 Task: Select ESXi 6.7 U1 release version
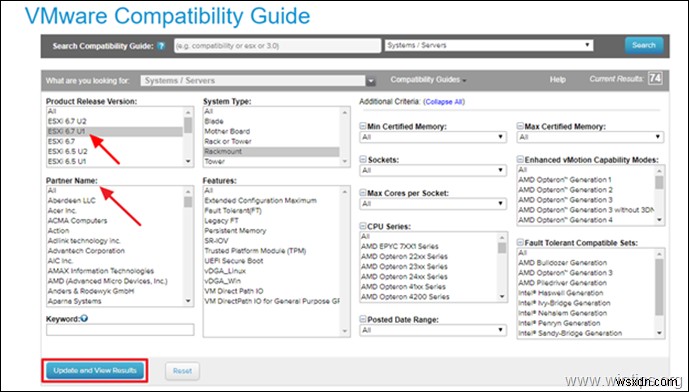click(114, 131)
